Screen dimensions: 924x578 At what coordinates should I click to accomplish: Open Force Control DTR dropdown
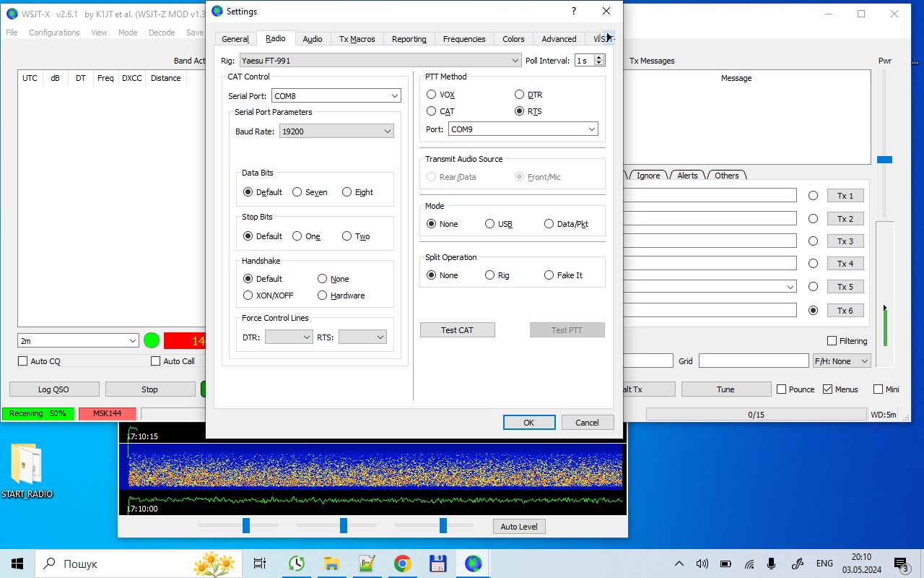(289, 337)
